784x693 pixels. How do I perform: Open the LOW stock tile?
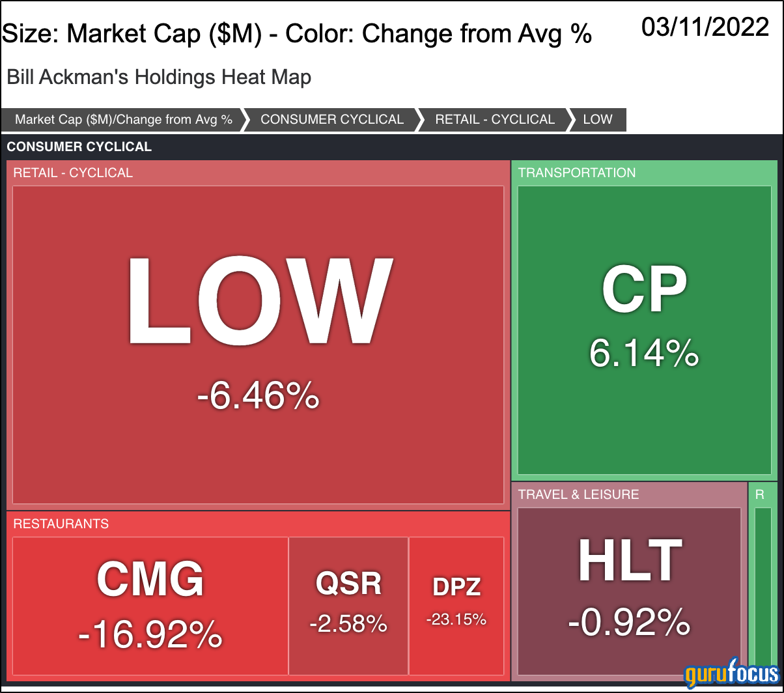coord(258,345)
